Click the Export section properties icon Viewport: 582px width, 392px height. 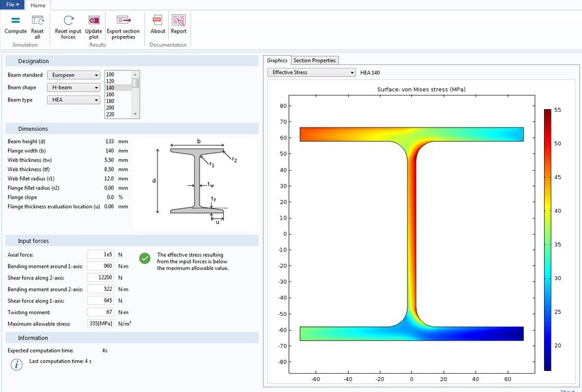click(x=123, y=21)
